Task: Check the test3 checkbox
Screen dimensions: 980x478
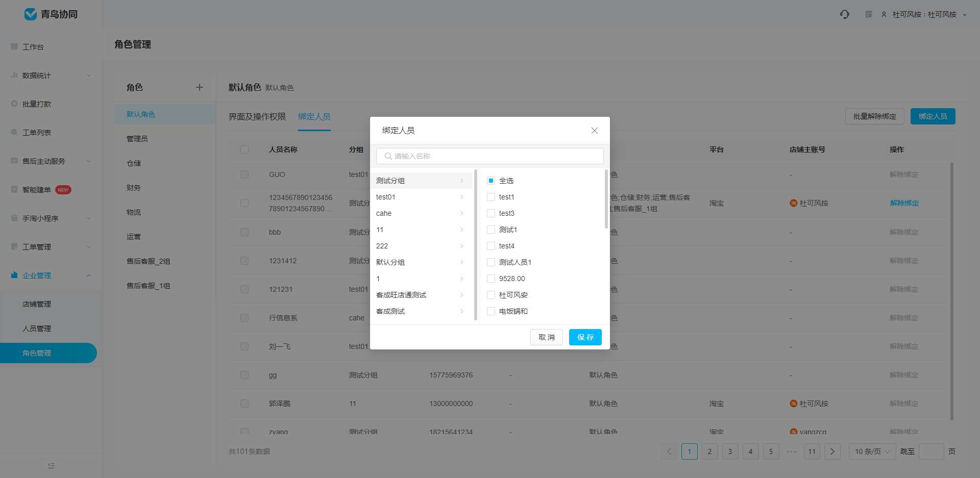Action: (x=491, y=213)
